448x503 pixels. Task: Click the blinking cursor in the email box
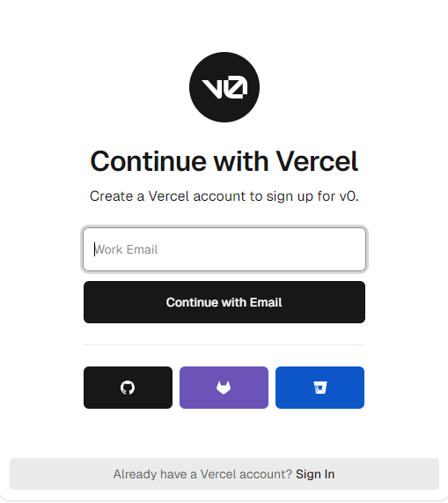94,249
